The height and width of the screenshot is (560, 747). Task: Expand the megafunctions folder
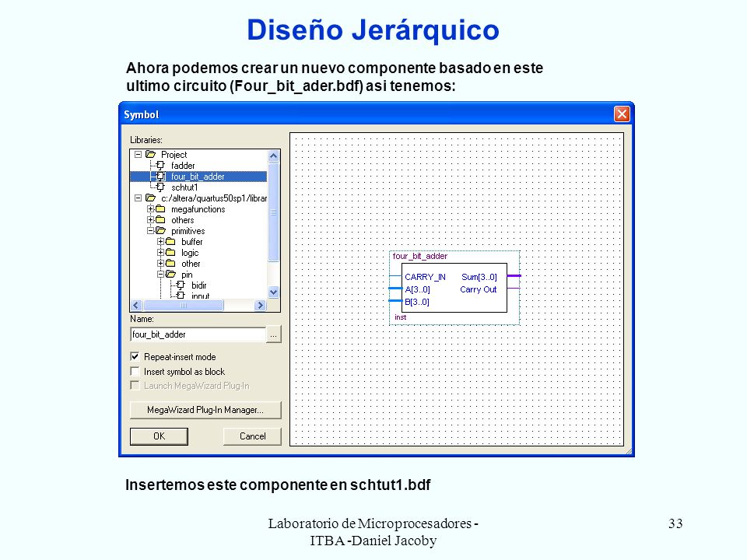coord(150,208)
